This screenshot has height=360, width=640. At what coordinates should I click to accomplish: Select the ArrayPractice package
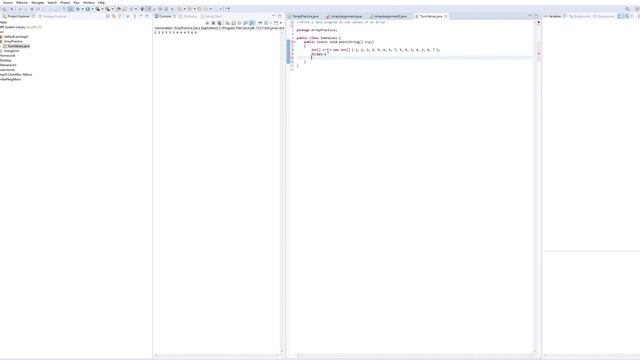13,41
